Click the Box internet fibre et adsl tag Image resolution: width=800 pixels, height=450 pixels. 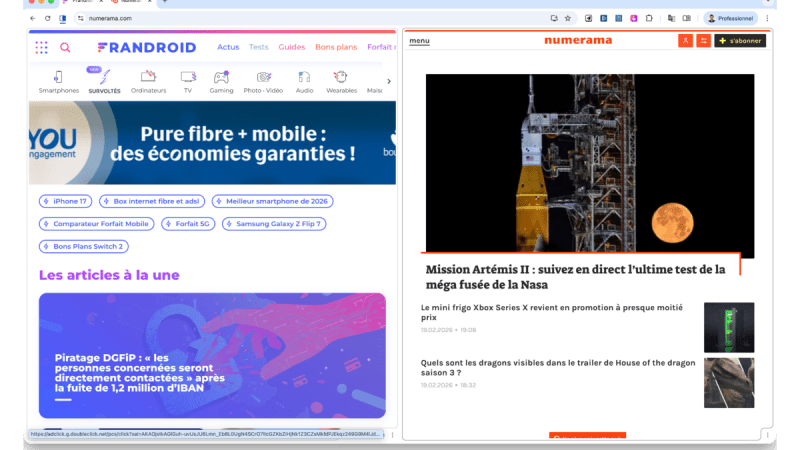152,201
